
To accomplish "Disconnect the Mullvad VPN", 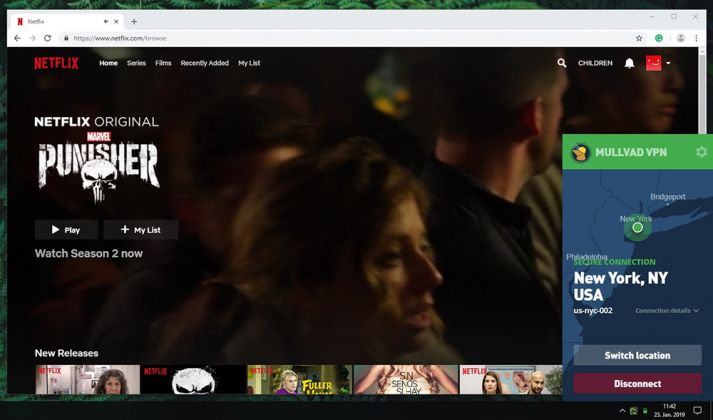I will point(638,384).
